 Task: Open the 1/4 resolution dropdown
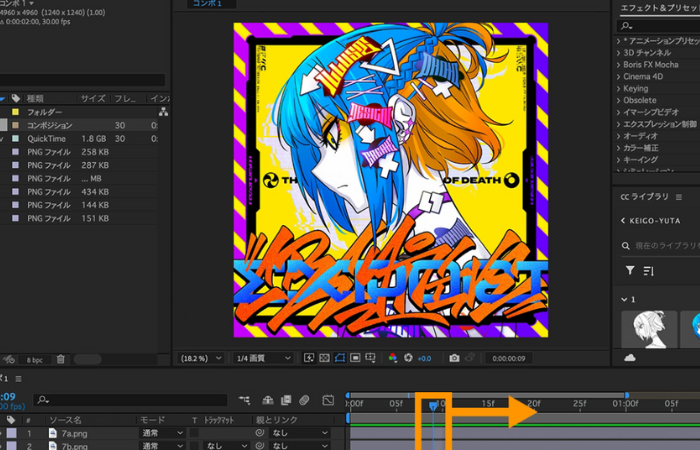(x=263, y=358)
